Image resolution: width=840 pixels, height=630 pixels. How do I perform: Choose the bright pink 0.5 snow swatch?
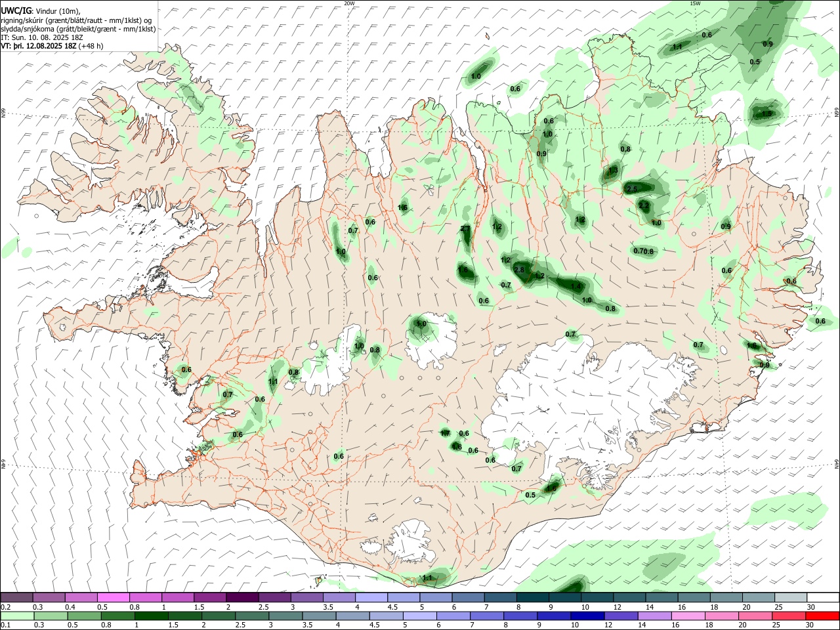point(113,597)
